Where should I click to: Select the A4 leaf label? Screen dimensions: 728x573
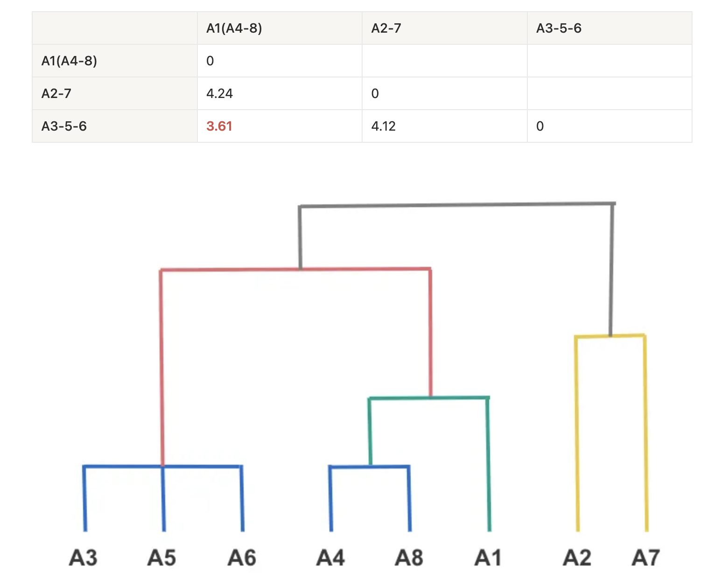(x=330, y=558)
